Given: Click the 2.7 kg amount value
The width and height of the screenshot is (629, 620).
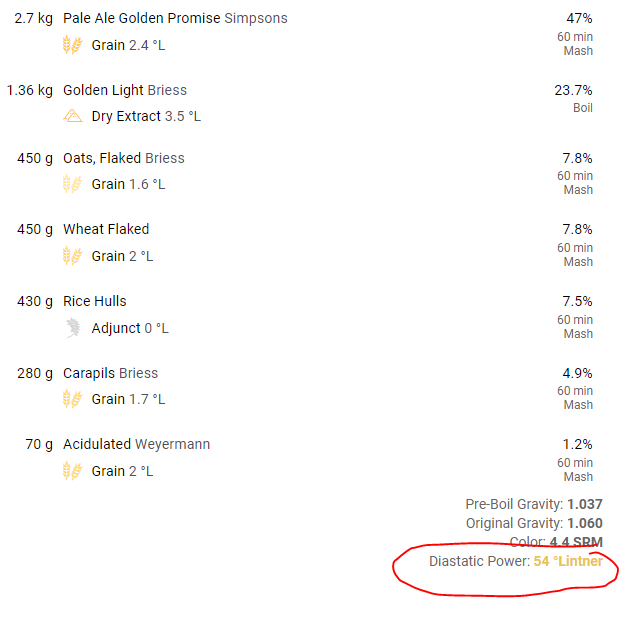Looking at the screenshot, I should click(33, 18).
